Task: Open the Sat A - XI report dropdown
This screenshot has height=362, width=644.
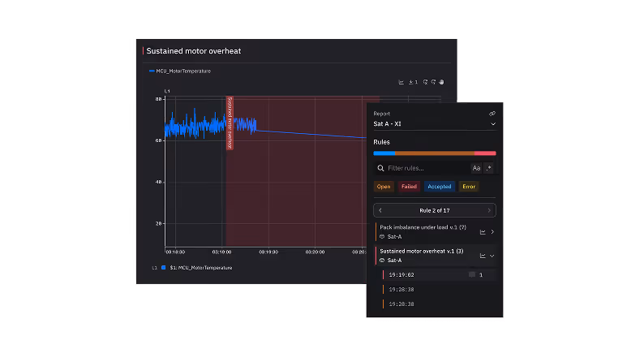Action: [x=435, y=123]
